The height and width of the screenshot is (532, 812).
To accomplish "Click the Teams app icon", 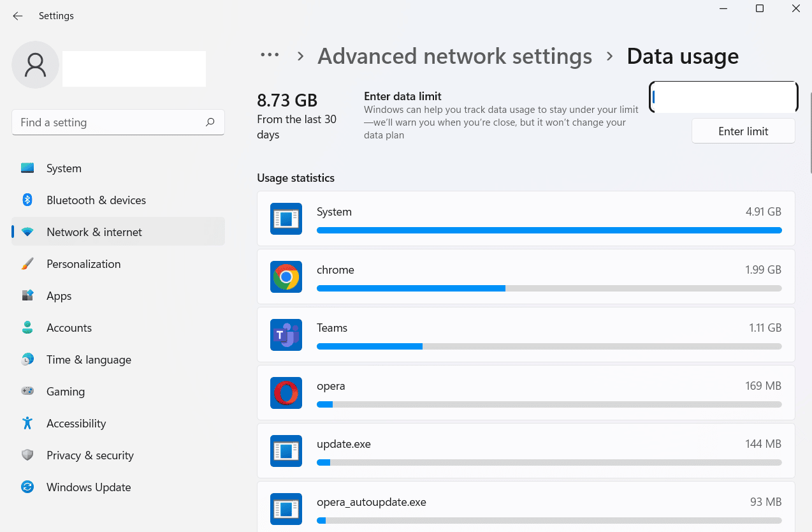I will [x=286, y=335].
